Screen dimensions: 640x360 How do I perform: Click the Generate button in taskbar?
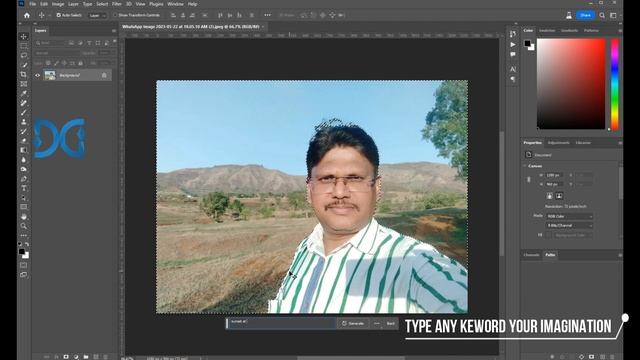[x=353, y=323]
